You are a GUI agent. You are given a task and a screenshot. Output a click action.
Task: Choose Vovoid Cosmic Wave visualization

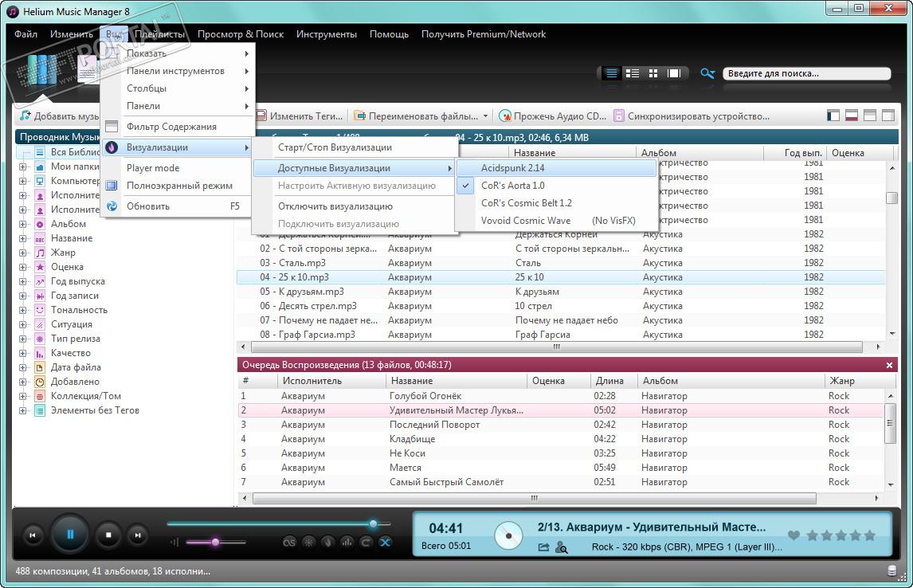(557, 220)
